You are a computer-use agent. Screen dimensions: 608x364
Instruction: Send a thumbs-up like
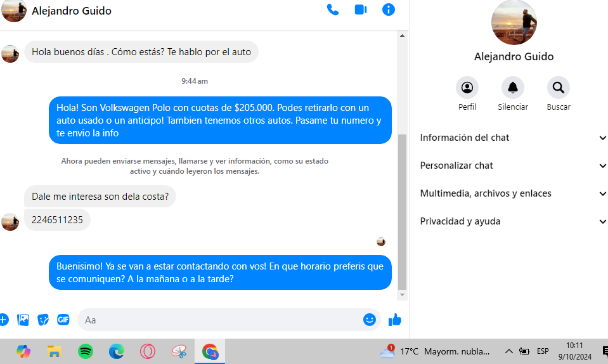pos(395,320)
